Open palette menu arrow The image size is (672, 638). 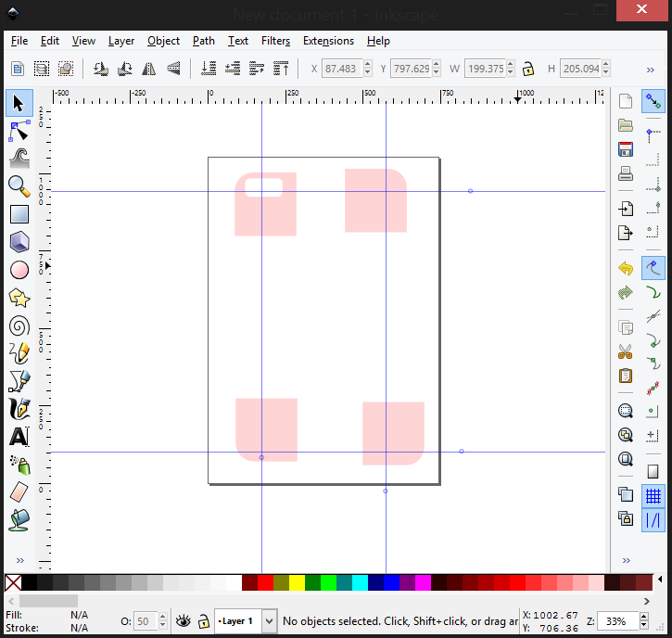point(660,580)
